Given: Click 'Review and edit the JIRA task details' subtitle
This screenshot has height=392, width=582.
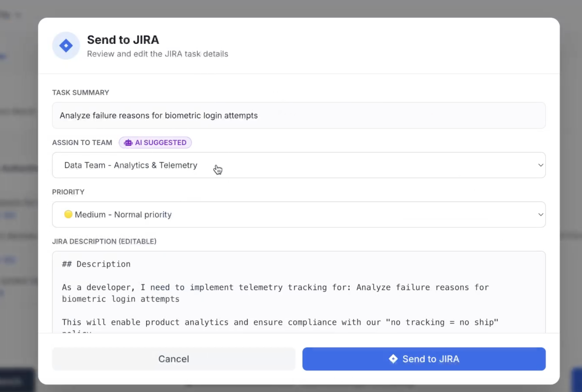Looking at the screenshot, I should point(157,54).
